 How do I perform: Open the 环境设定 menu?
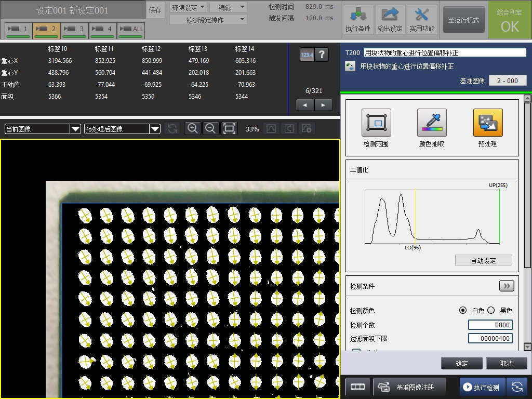tap(188, 7)
